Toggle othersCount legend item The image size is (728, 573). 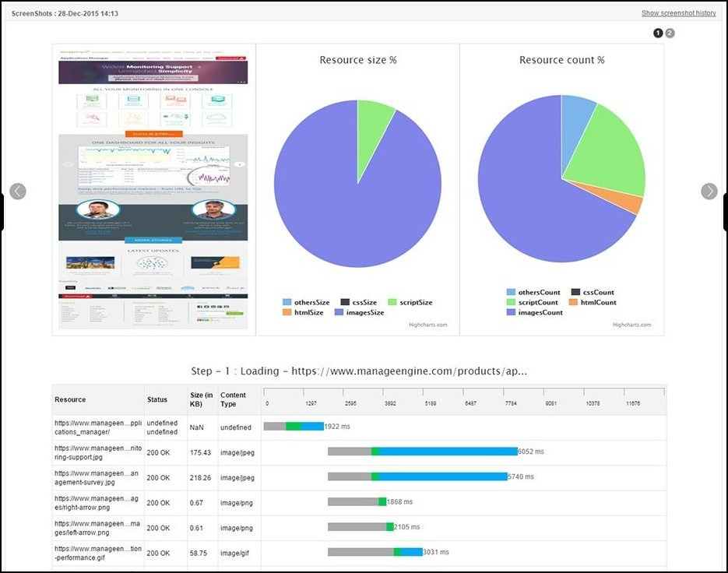533,292
